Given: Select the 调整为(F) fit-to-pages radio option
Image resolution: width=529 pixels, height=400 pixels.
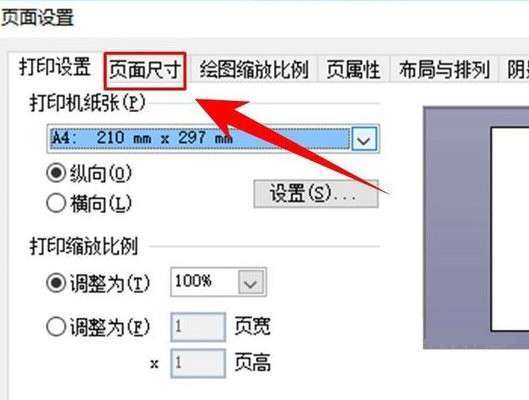Looking at the screenshot, I should (x=56, y=326).
